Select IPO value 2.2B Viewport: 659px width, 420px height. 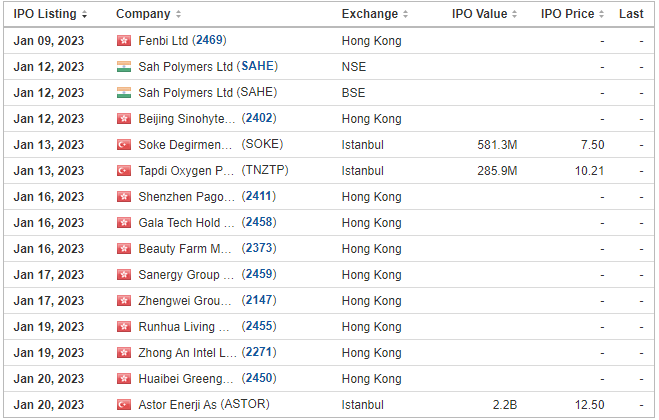[x=505, y=405]
